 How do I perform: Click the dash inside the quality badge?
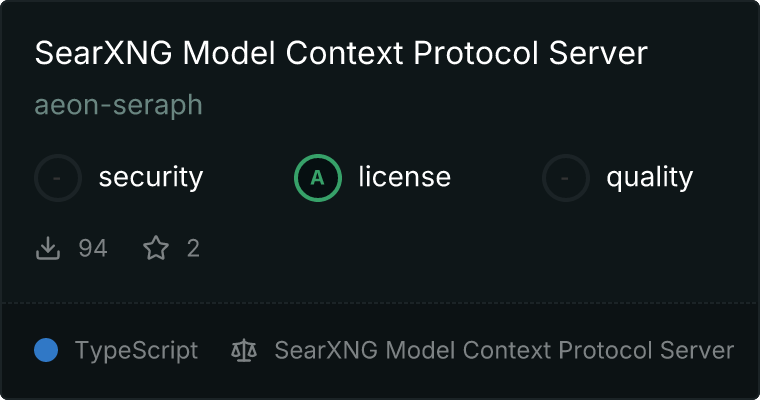click(x=566, y=178)
